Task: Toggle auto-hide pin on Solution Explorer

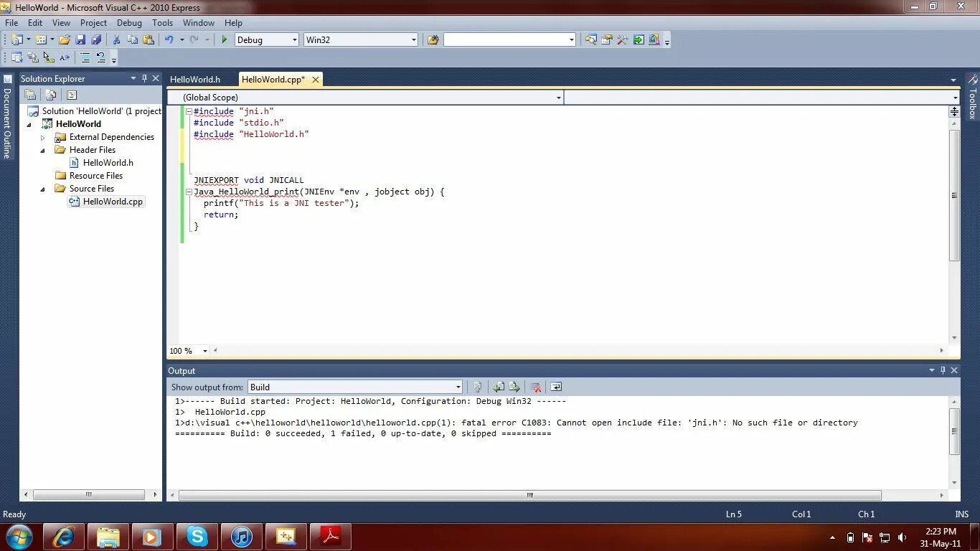Action: tap(144, 78)
